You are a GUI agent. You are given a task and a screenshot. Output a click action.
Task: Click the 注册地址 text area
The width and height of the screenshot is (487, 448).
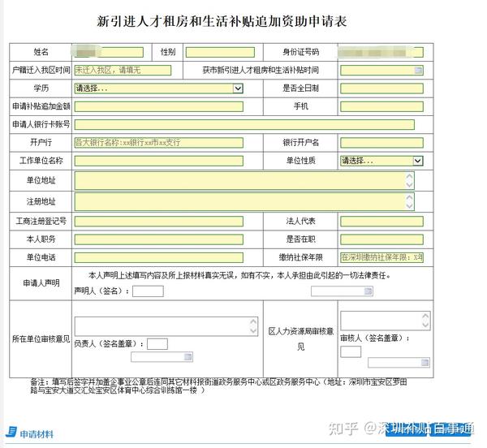(244, 202)
